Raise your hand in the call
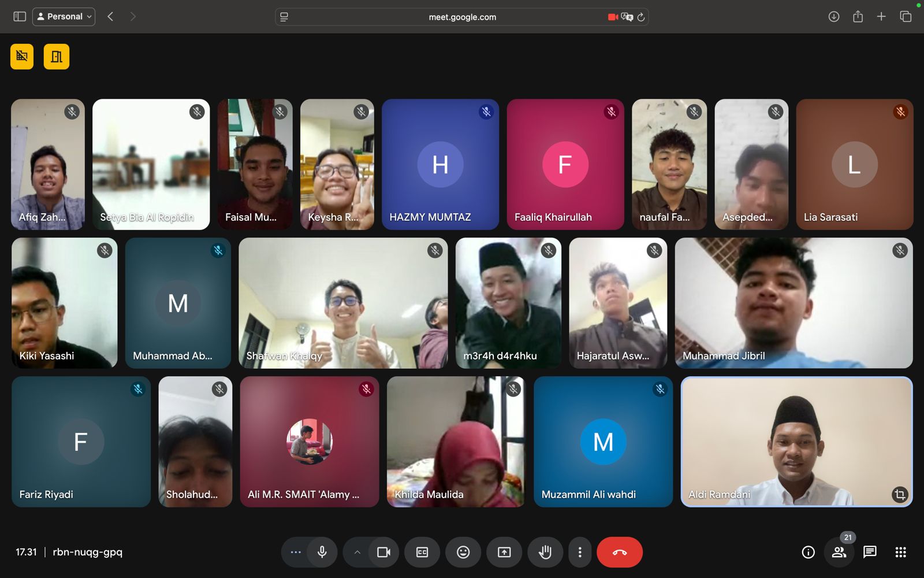Image resolution: width=924 pixels, height=578 pixels. point(545,552)
